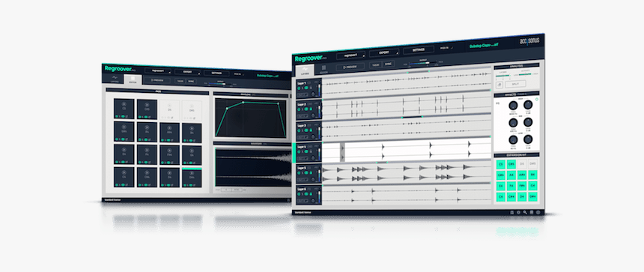
Task: Toggle Layer 5's green power button
Action: click(299, 173)
